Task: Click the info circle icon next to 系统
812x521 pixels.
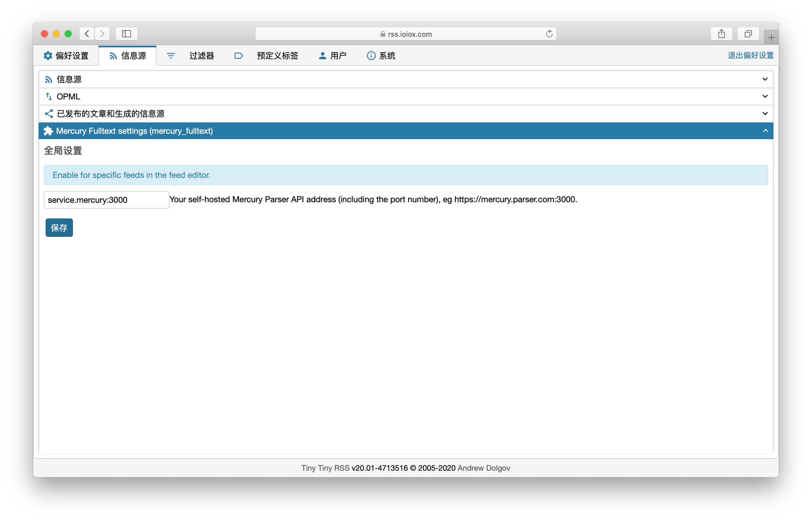Action: [371, 55]
